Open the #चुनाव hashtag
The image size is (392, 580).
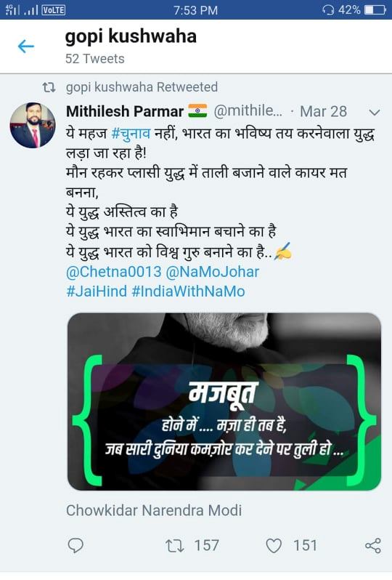pos(131,133)
